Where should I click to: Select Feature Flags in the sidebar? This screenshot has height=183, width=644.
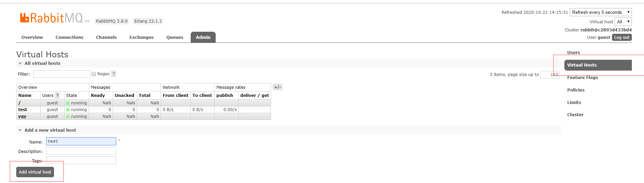(x=582, y=78)
